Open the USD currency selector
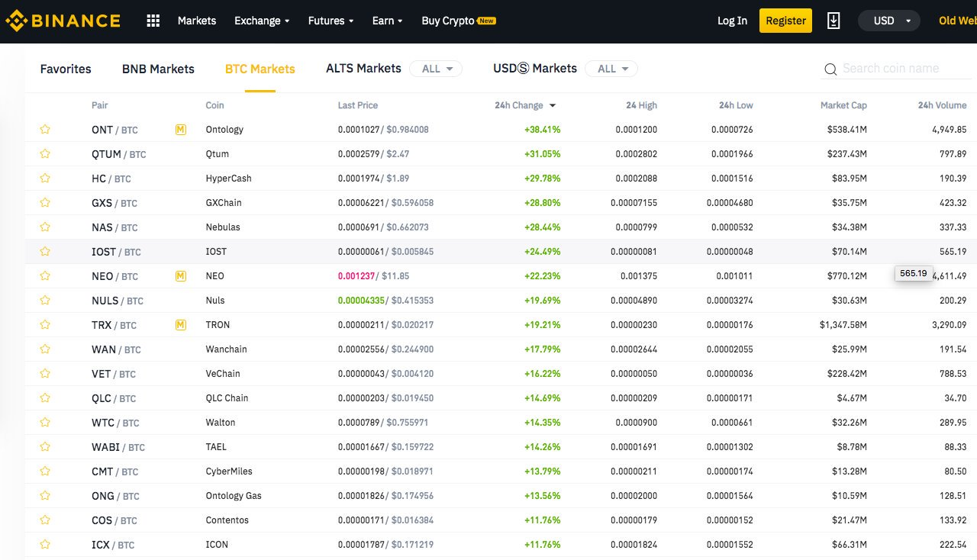This screenshot has width=977, height=560. [x=889, y=21]
